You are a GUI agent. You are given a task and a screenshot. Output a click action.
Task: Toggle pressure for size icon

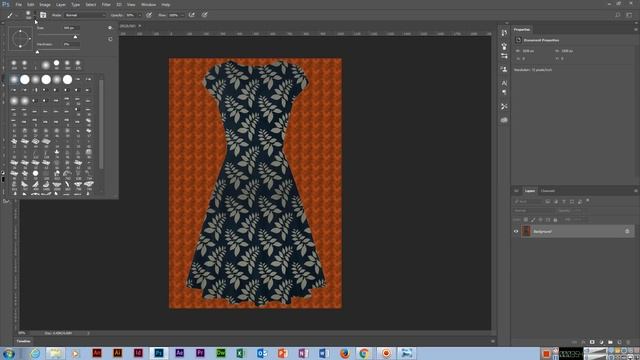click(204, 15)
